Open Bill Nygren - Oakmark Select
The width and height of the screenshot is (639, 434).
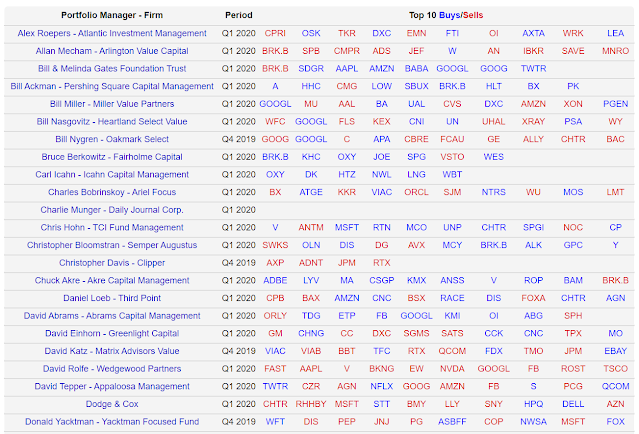point(112,139)
